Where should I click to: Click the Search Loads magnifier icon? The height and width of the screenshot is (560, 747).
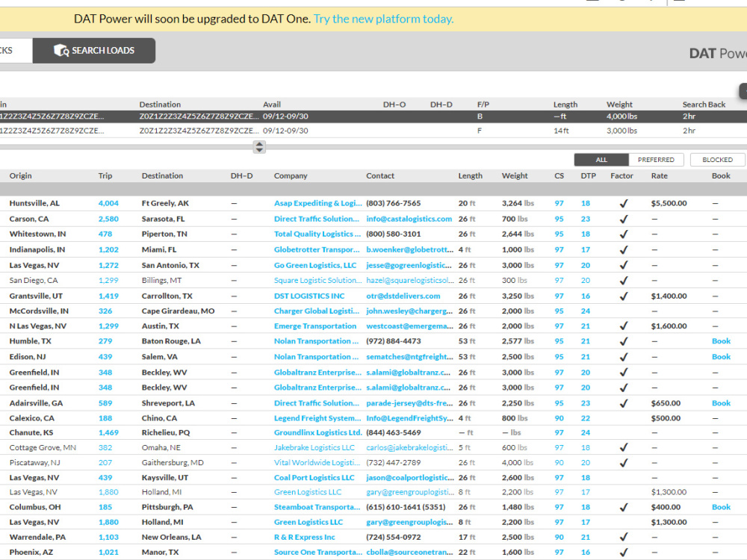pos(61,51)
